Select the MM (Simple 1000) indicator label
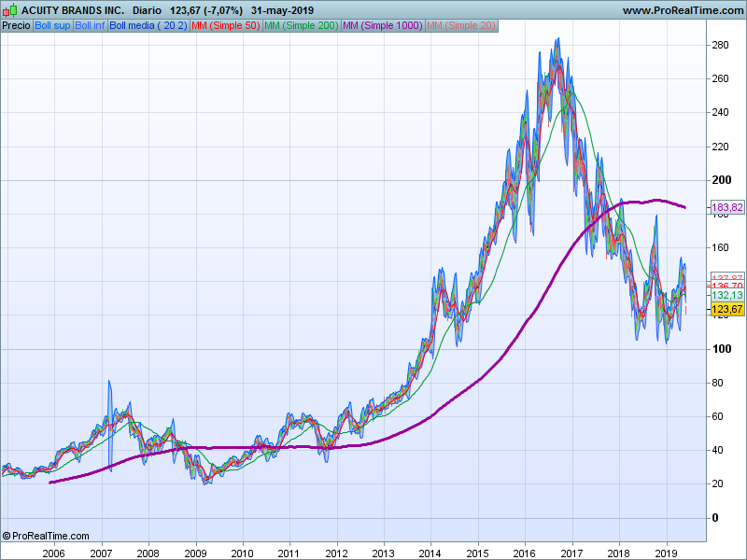Screen dimensions: 747x560 tap(383, 26)
